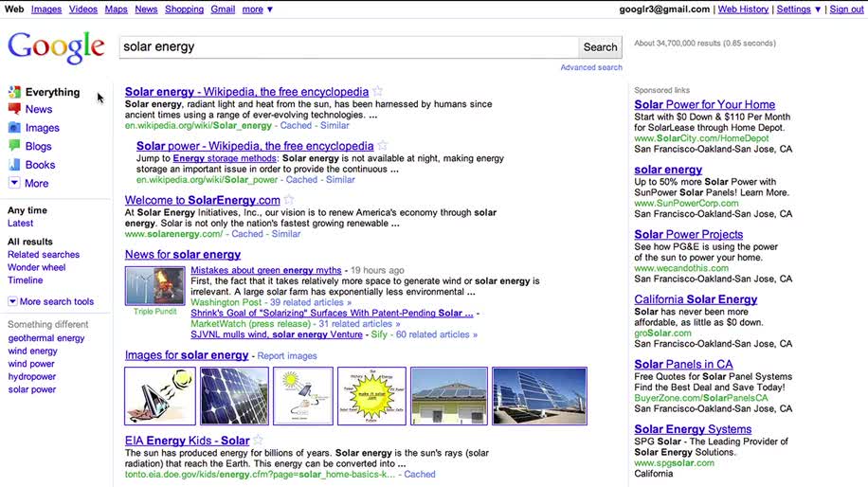Screen dimensions: 868x487
Task: Click hydropower suggestion
Action: tap(31, 376)
